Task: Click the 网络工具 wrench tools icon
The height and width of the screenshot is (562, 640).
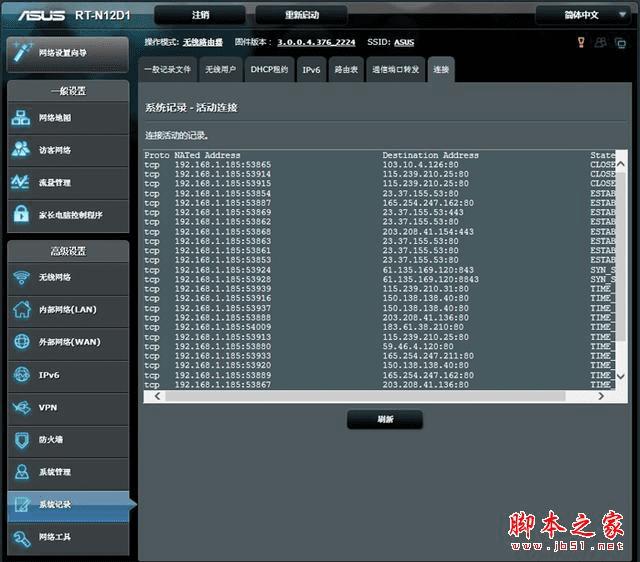Action: tap(22, 537)
